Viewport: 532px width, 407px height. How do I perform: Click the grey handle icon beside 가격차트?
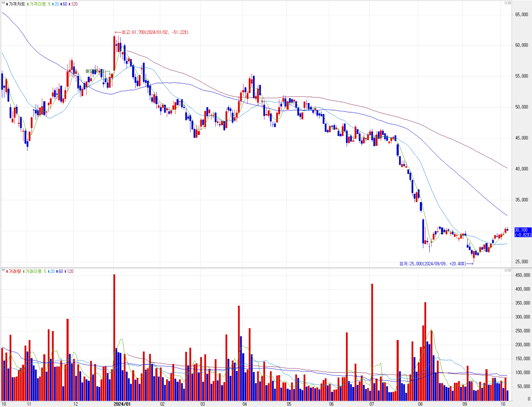tap(3, 3)
